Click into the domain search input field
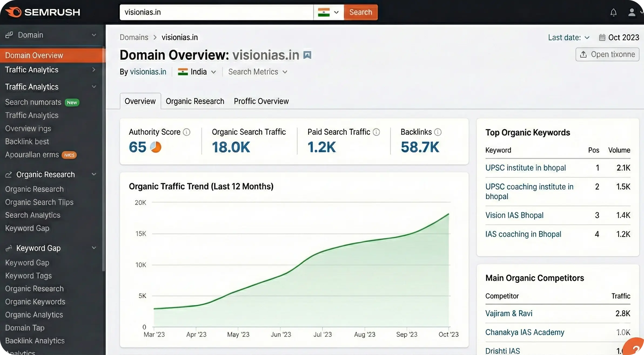Viewport: 644px width, 355px height. [x=216, y=12]
